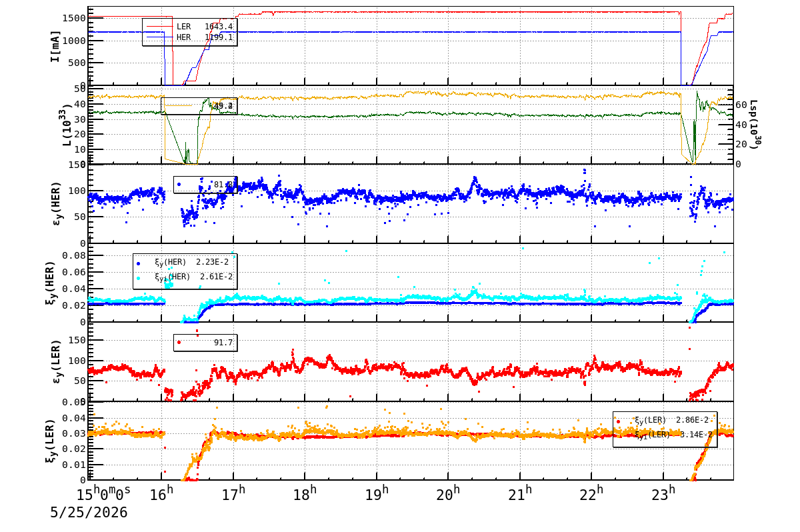Select the I[mA] axis label
Image resolution: width=800 pixels, height=532 pixels.
tap(55, 46)
